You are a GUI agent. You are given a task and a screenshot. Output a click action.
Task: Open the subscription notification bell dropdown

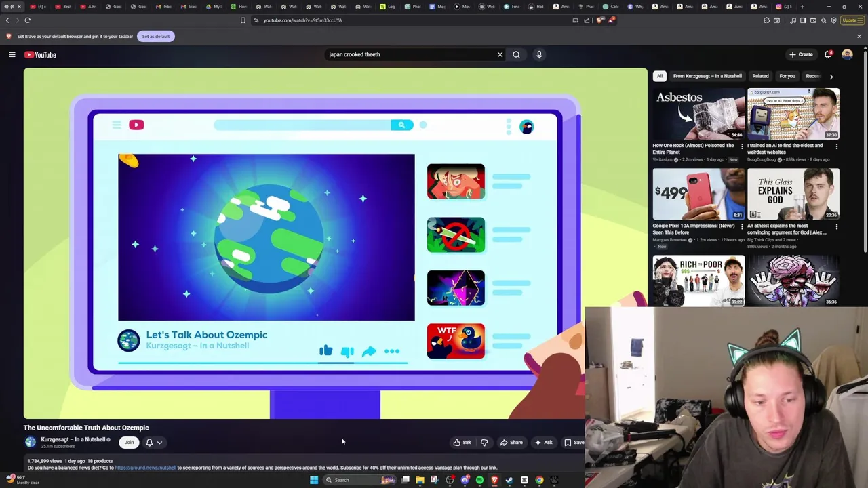pyautogui.click(x=154, y=443)
